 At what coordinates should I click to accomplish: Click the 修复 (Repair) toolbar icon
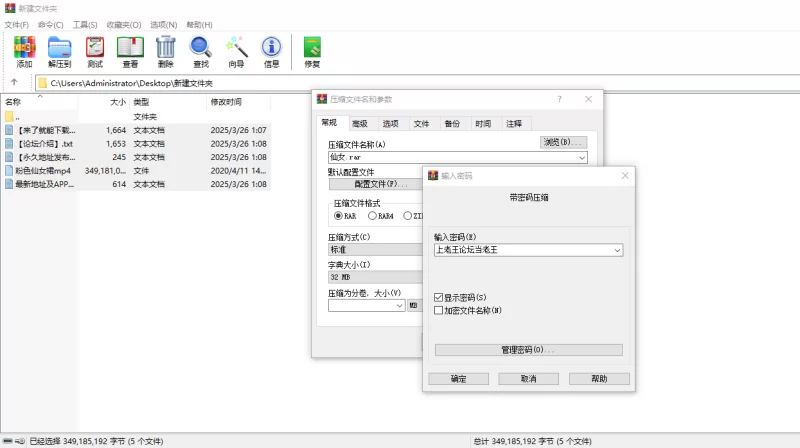pos(312,52)
